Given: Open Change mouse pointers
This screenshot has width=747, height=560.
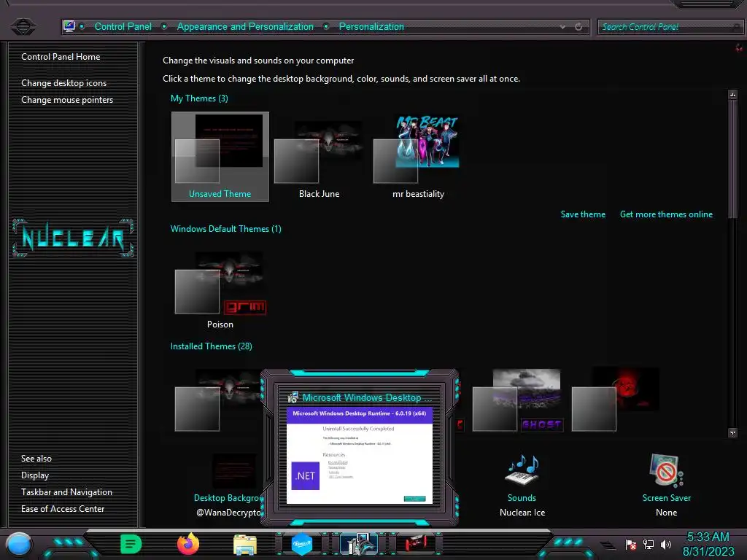Looking at the screenshot, I should point(67,99).
